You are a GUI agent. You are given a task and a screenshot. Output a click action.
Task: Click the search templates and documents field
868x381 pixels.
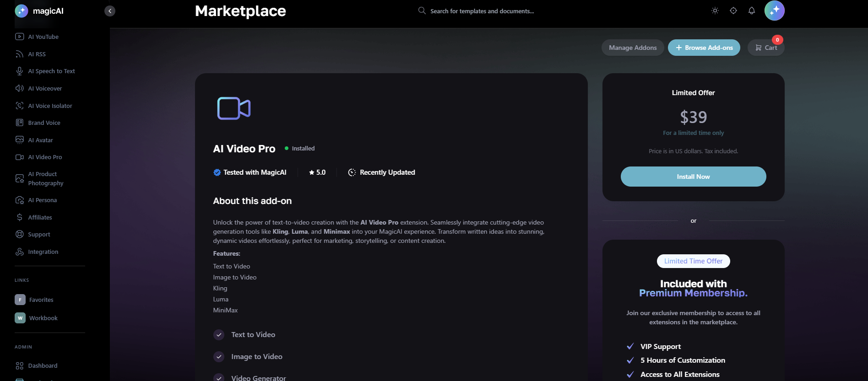pos(482,11)
